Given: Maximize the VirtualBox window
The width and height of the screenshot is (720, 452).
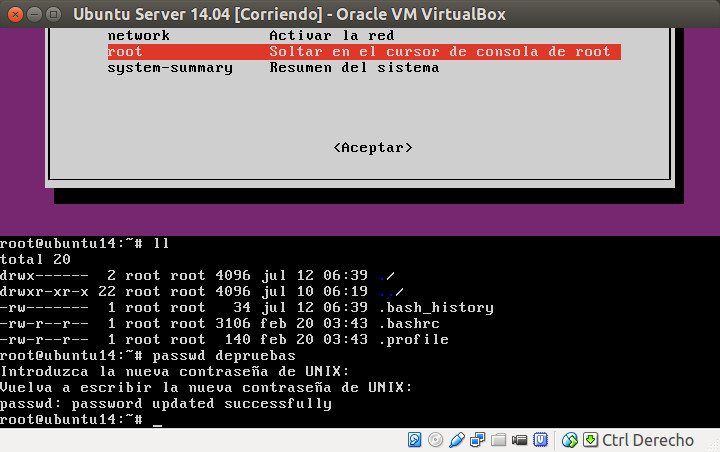Looking at the screenshot, I should [54, 14].
